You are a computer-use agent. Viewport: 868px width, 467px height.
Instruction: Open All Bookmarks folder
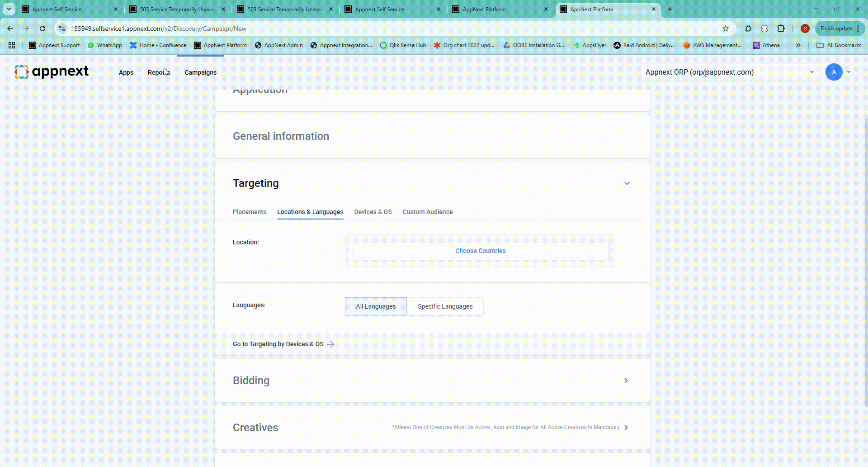pos(839,45)
